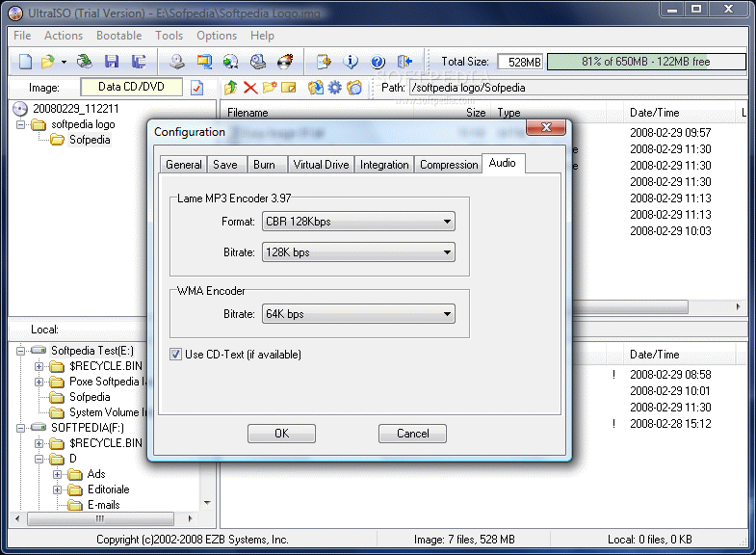This screenshot has height=555, width=756.
Task: Open an image file with the Open folder icon
Action: coord(47,62)
